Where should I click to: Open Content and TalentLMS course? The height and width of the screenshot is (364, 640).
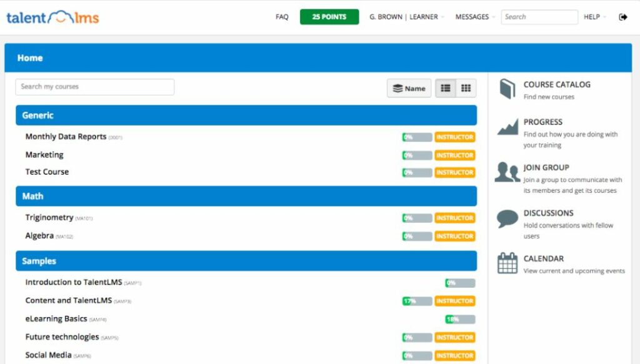[x=69, y=300]
